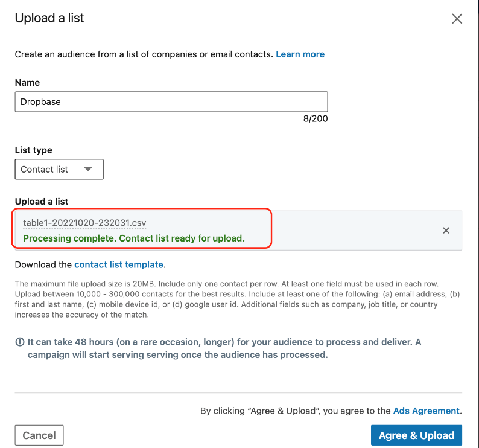The width and height of the screenshot is (479, 448).
Task: Open the Learn more link
Action: (300, 54)
